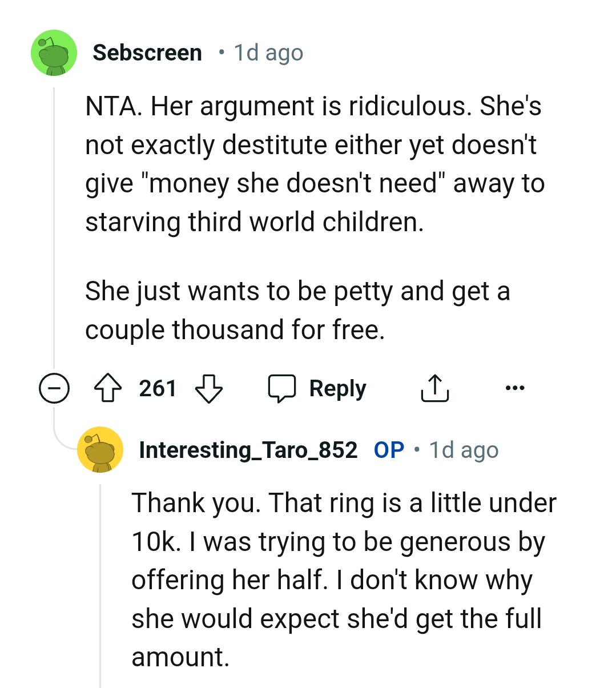This screenshot has width=616, height=688.
Task: Downvote Sebscreen's comment
Action: coord(210,389)
